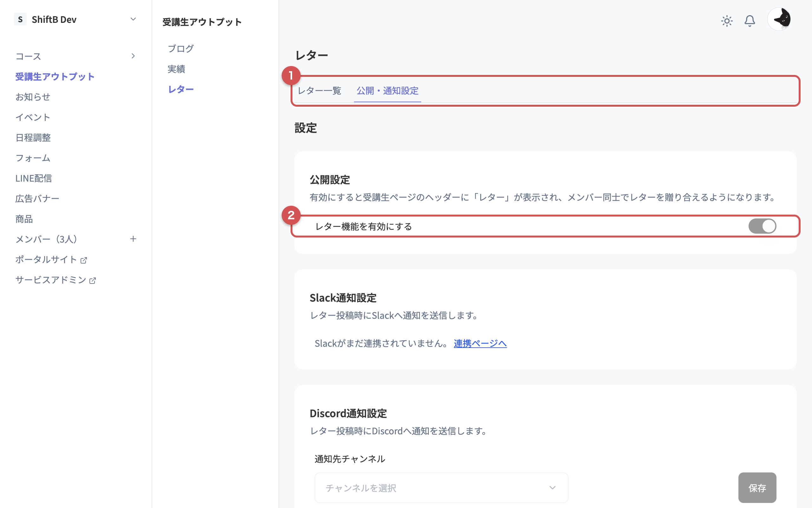Switch to the レター一覧 tab

point(319,91)
